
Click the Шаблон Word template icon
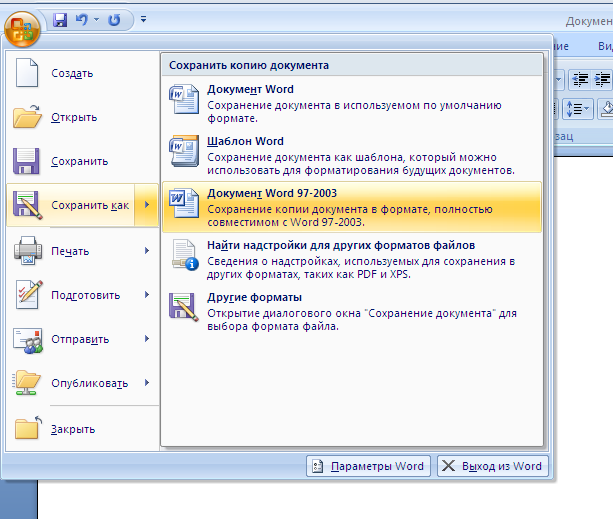184,151
